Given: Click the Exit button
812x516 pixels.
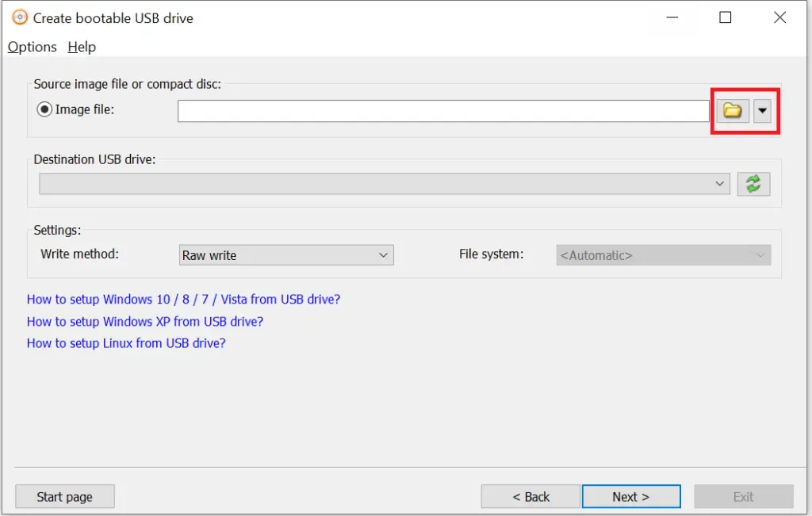Looking at the screenshot, I should point(743,496).
